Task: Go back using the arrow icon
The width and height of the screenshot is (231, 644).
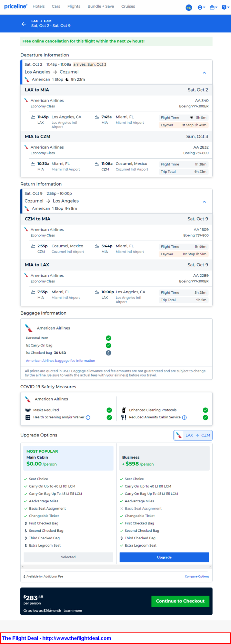Action: click(x=23, y=24)
